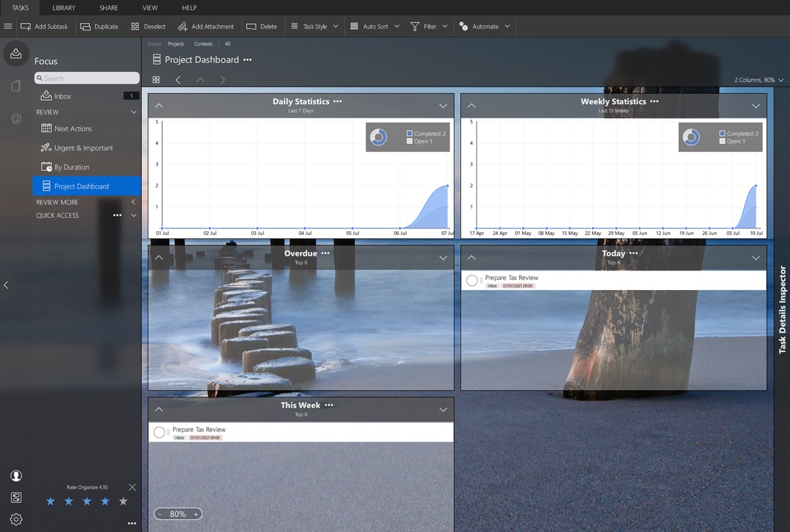Open Urgent & Important view
The height and width of the screenshot is (532, 790).
pyautogui.click(x=87, y=147)
